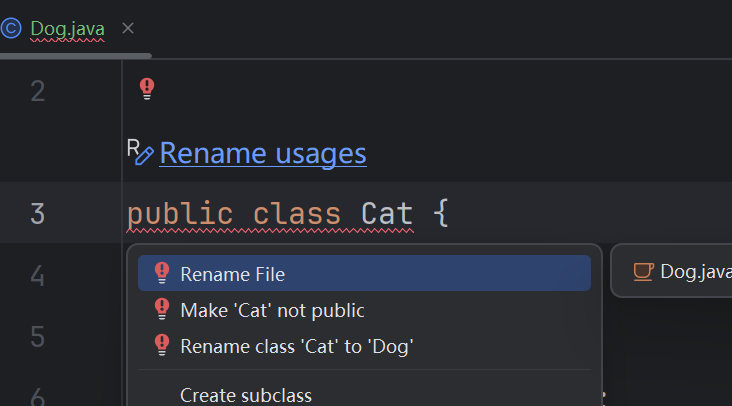732x406 pixels.
Task: Close the Dog.java tab
Action: click(x=127, y=28)
